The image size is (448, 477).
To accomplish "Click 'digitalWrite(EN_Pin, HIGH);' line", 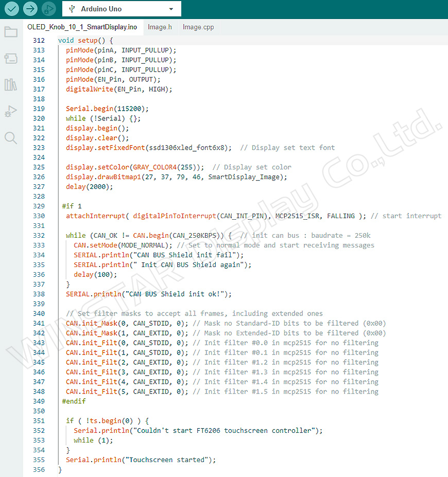I will pos(119,89).
